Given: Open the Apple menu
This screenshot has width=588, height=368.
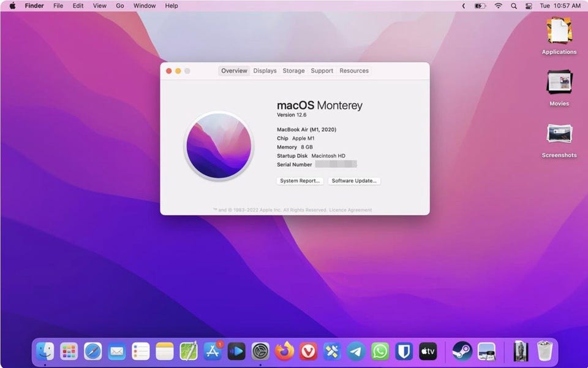Looking at the screenshot, I should coord(12,6).
